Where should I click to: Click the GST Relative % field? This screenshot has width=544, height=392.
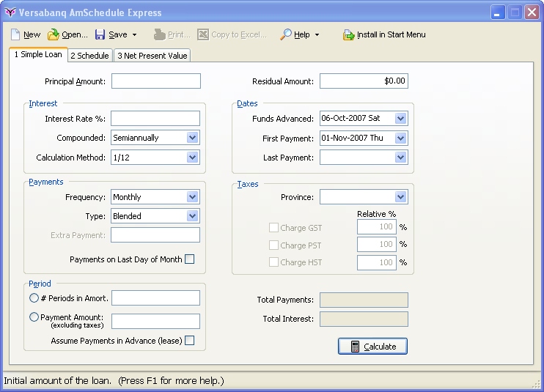coord(377,227)
